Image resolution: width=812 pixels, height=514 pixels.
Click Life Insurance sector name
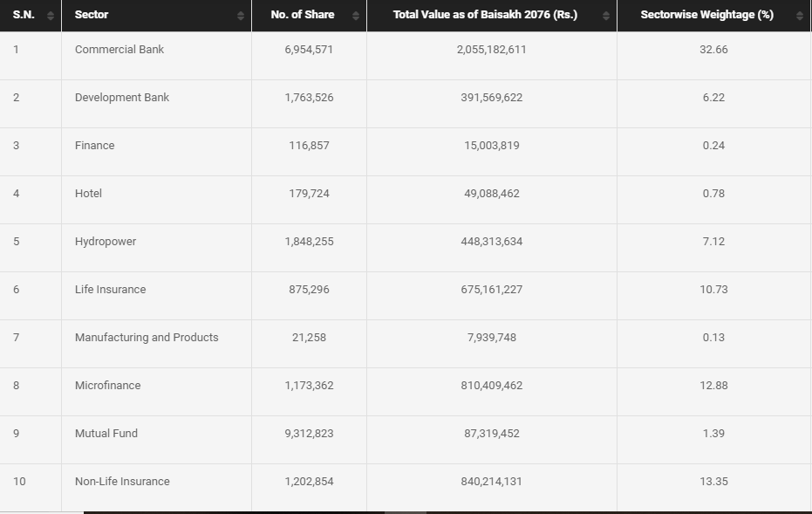click(x=110, y=289)
